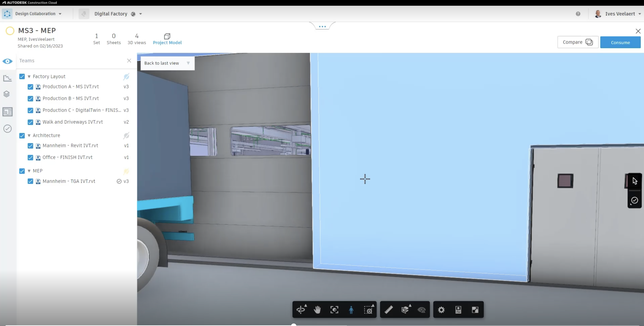Disable the Mannheim - TGA IVT.rvt checkbox

pyautogui.click(x=30, y=181)
